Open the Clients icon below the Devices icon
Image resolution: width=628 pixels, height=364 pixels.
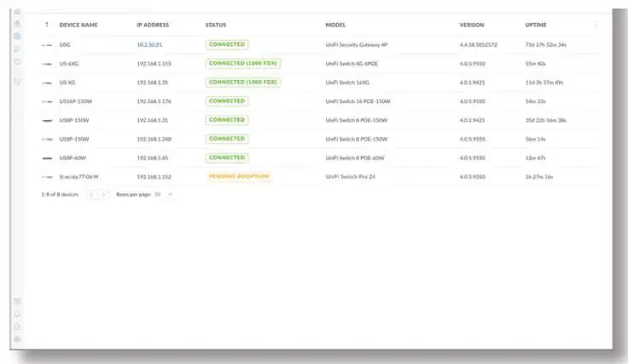click(17, 49)
